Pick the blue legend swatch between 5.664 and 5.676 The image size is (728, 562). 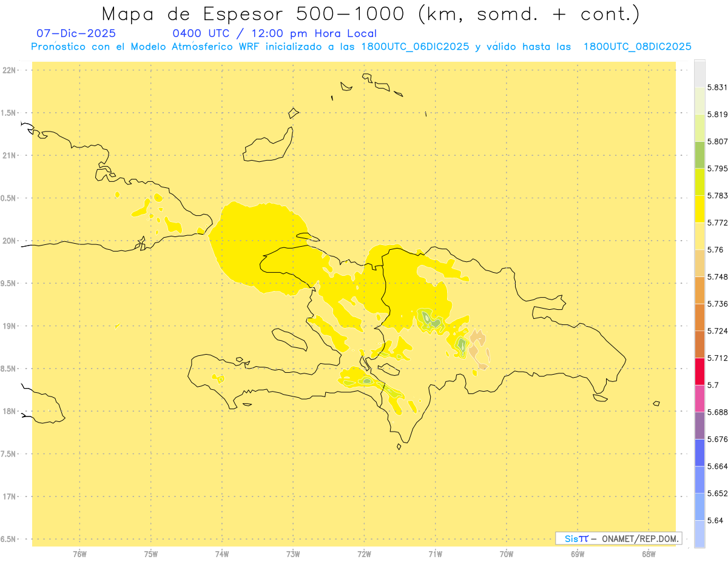pos(699,453)
